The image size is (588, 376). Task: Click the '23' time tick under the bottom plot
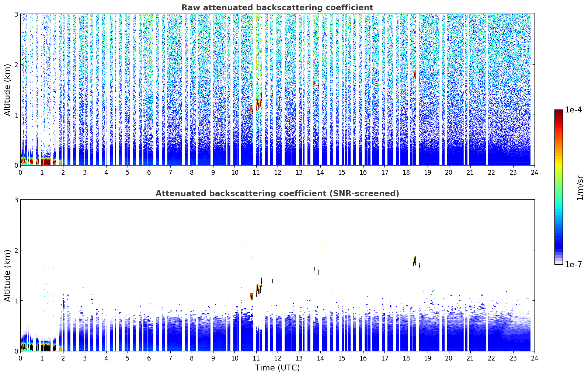513,358
